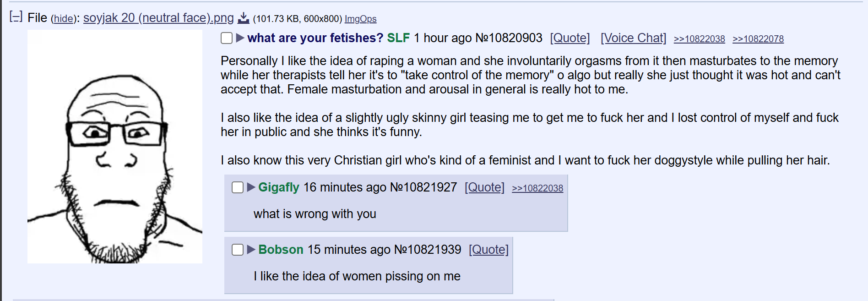The image size is (868, 301).
Task: Tick the checkbox on Gigafly's reply
Action: [238, 187]
